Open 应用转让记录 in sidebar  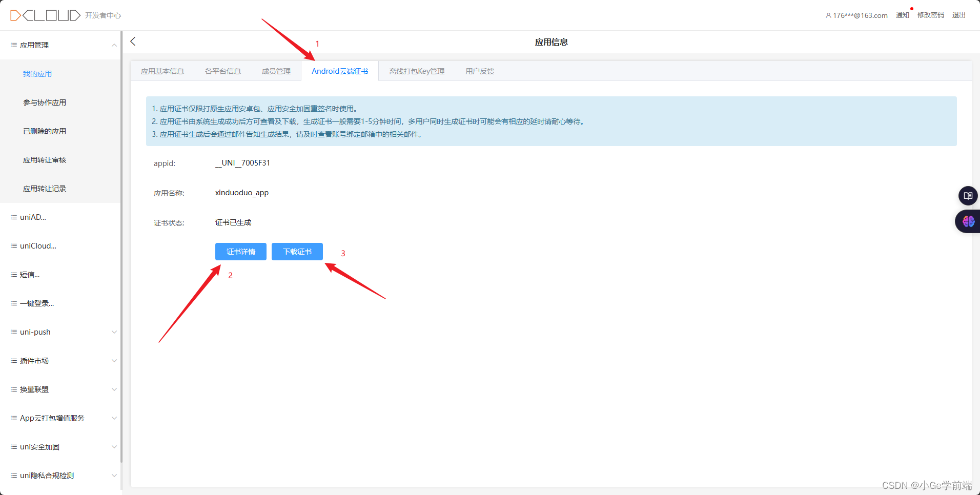[x=45, y=189]
